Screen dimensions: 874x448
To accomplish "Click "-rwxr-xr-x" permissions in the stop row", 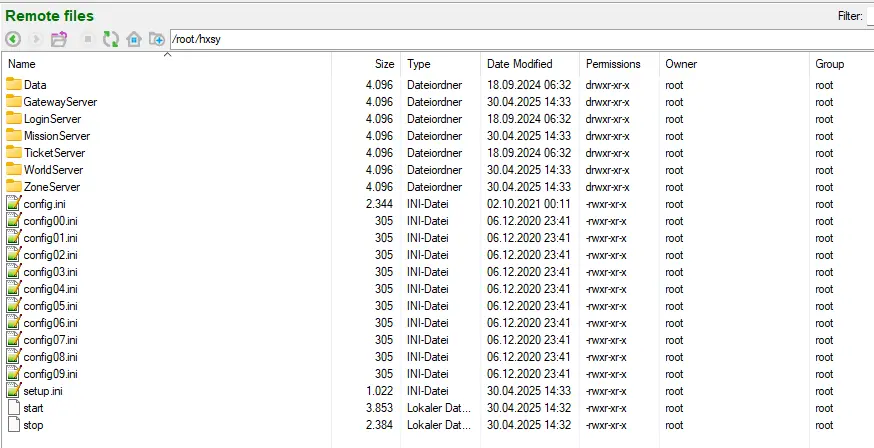I will coord(606,425).
